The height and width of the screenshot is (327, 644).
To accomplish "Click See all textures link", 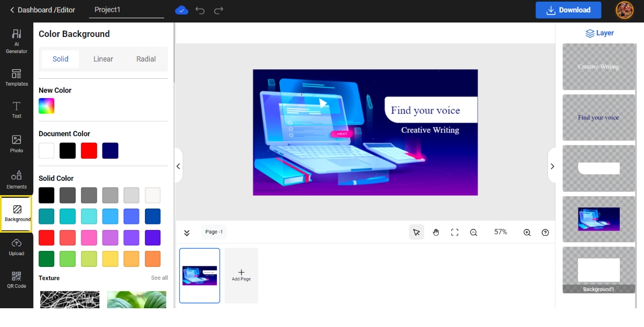I will (159, 278).
